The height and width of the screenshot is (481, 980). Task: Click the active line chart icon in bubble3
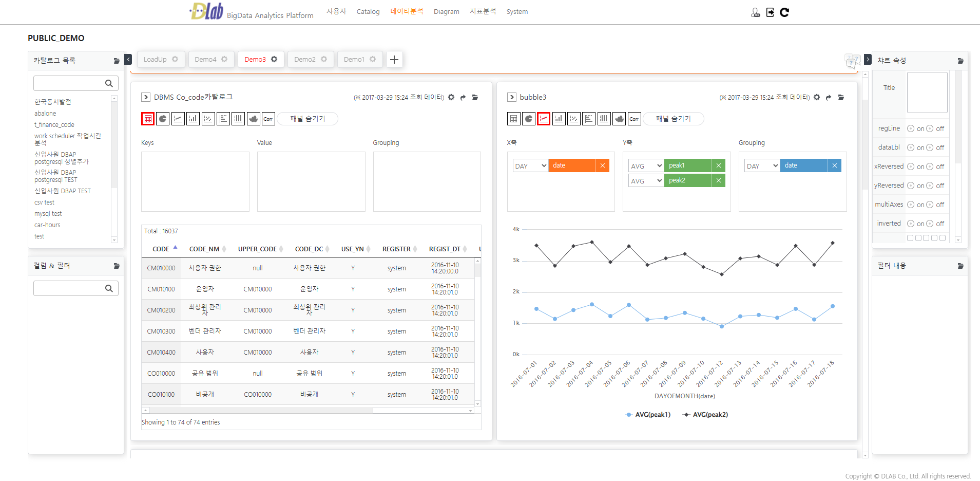pyautogui.click(x=544, y=119)
